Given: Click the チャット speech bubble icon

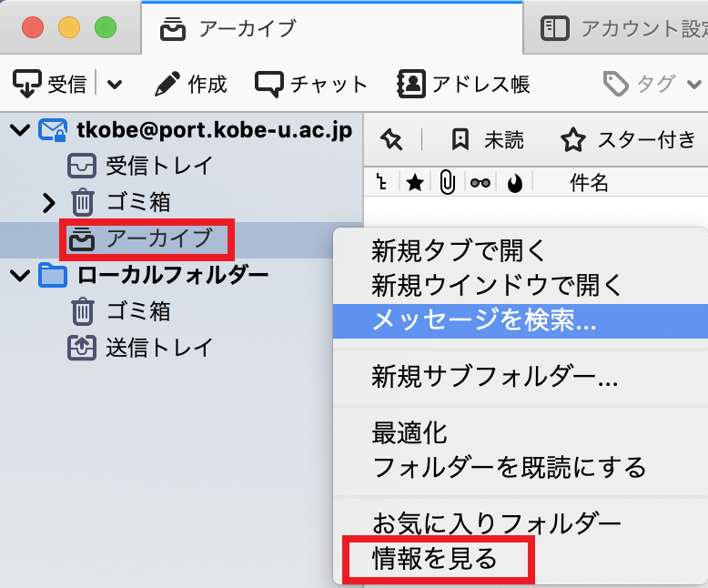Looking at the screenshot, I should (269, 85).
